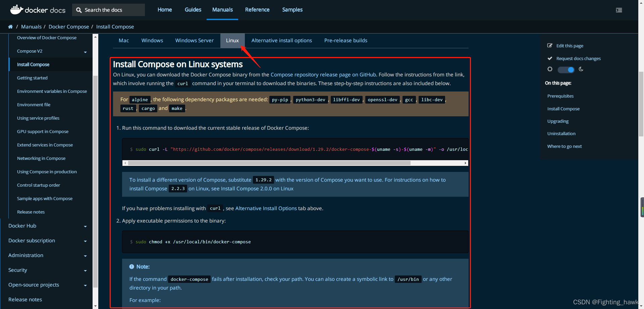This screenshot has width=644, height=309.
Task: Switch to Alternative install options tab
Action: [x=282, y=41]
